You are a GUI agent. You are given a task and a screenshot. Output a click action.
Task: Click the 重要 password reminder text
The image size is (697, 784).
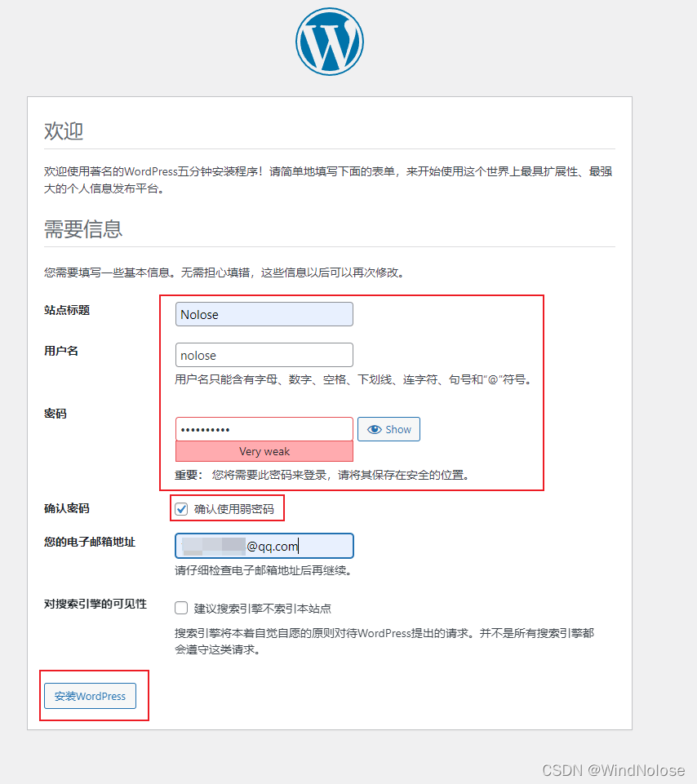(322, 475)
